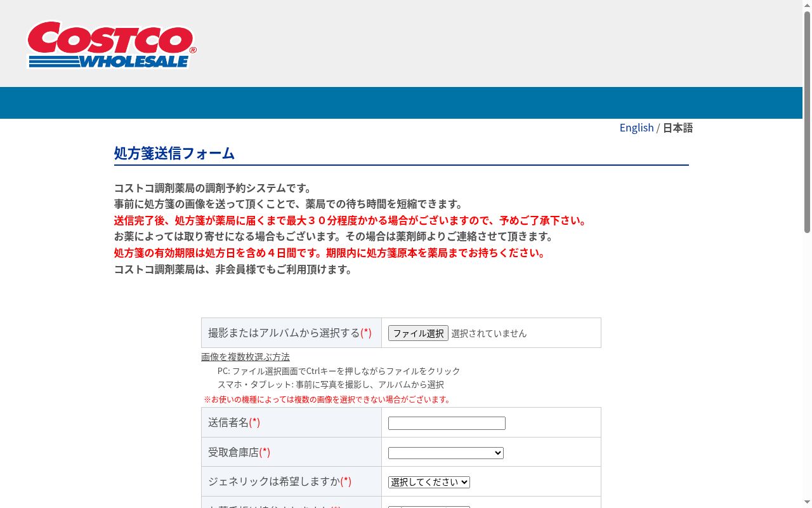The image size is (812, 508).
Task: Click the Costco Wholesale logo
Action: [112, 44]
